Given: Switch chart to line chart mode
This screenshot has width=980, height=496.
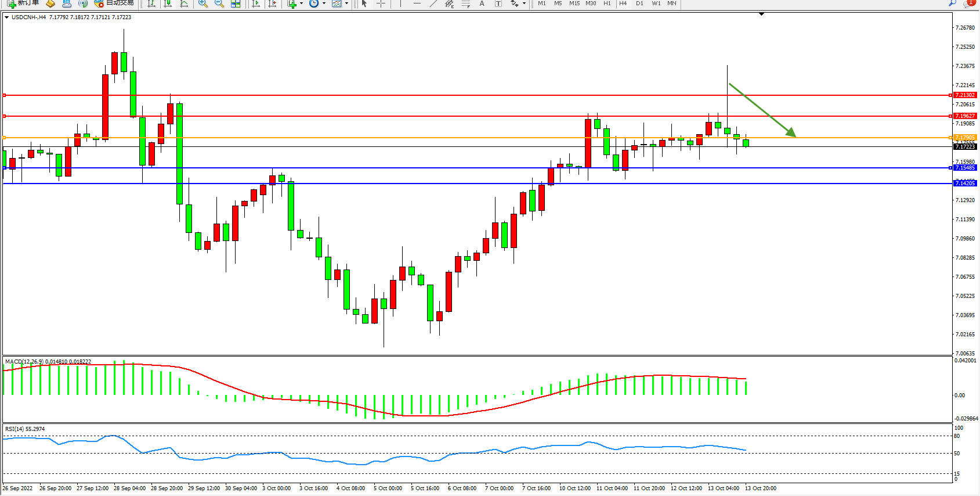Looking at the screenshot, I should [x=184, y=3].
